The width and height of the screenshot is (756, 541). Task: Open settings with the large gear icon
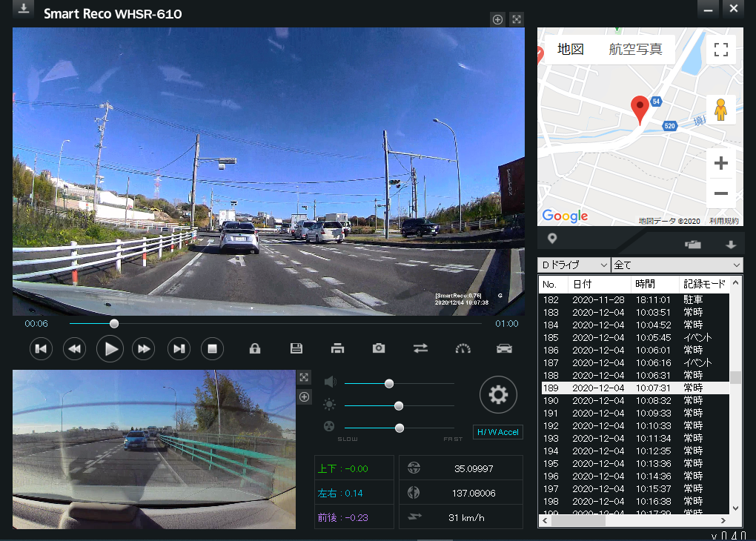498,395
